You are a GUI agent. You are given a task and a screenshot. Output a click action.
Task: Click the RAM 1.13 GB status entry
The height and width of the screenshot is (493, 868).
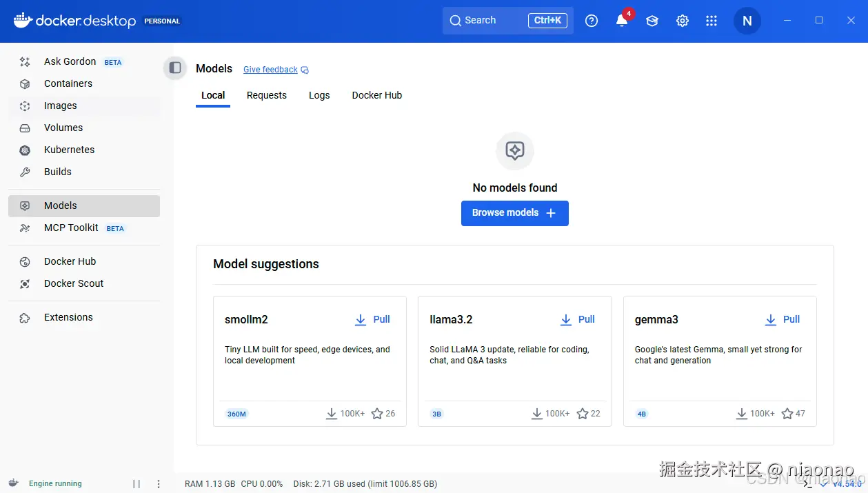(x=210, y=484)
